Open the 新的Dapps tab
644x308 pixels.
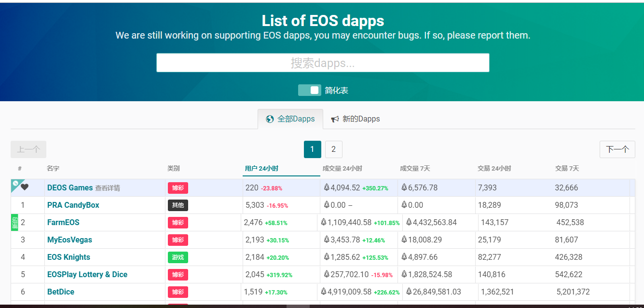356,119
